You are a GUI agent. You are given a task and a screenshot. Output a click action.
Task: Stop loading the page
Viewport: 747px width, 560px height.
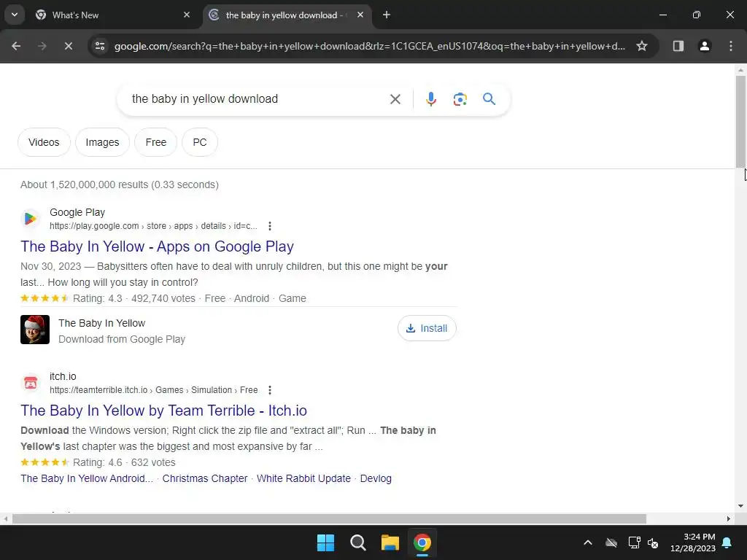[x=68, y=46]
